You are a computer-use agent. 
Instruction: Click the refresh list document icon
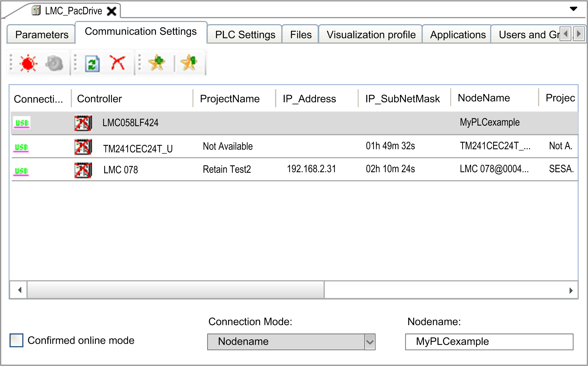92,63
